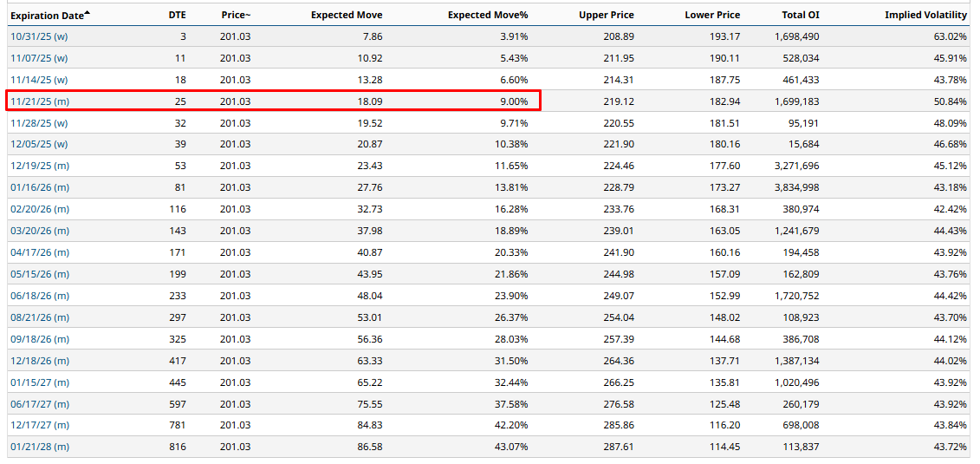Click the Expected Move column header
980x464 pixels.
[347, 16]
